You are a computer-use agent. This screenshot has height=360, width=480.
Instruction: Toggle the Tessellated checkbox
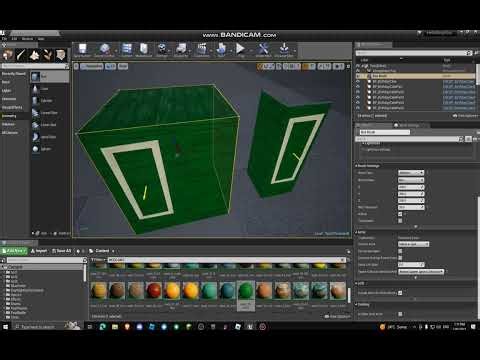click(x=400, y=221)
